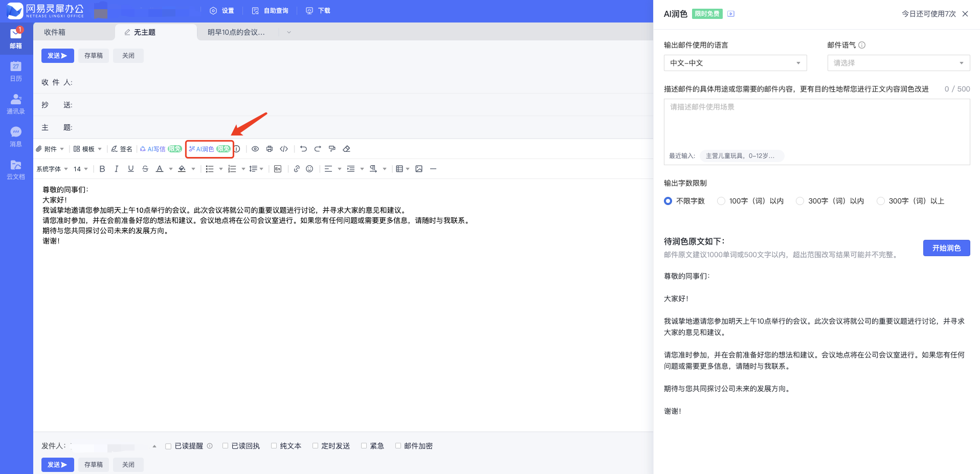This screenshot has width=980, height=474.
Task: Toggle strikethrough formatting
Action: point(145,169)
